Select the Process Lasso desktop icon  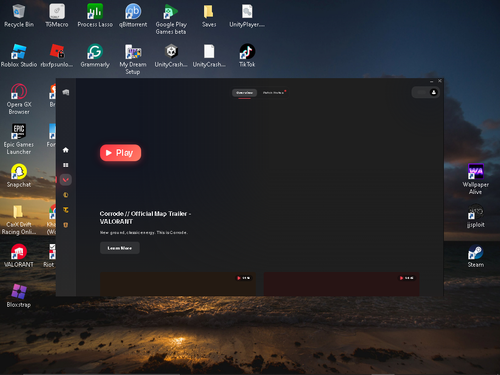[95, 16]
